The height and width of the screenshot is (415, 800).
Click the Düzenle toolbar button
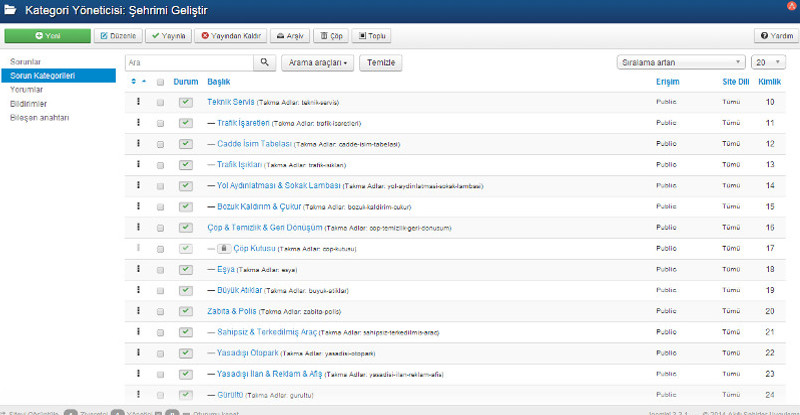click(x=118, y=36)
